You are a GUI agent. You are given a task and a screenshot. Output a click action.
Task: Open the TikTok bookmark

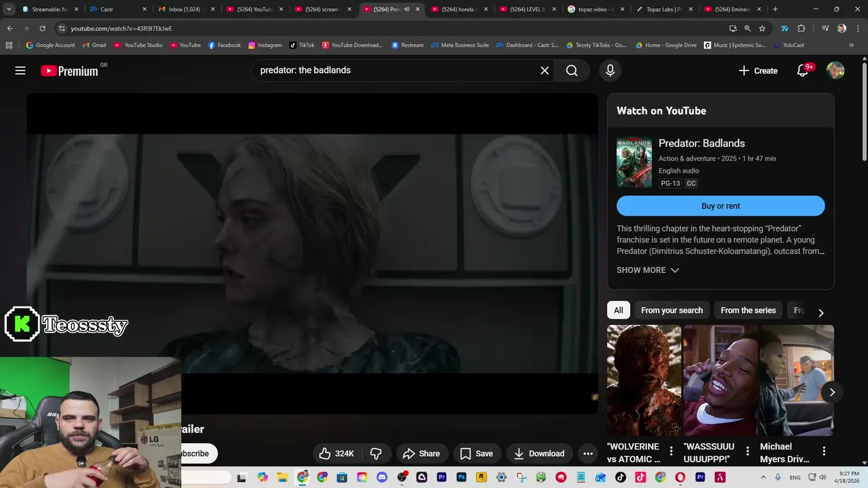point(302,45)
